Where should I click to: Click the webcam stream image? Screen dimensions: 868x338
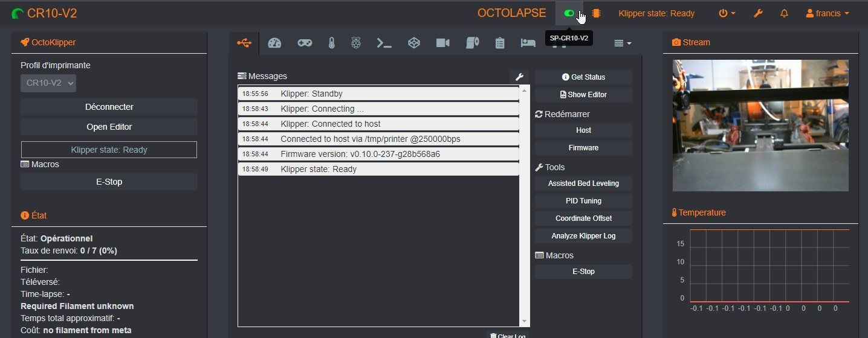click(760, 125)
